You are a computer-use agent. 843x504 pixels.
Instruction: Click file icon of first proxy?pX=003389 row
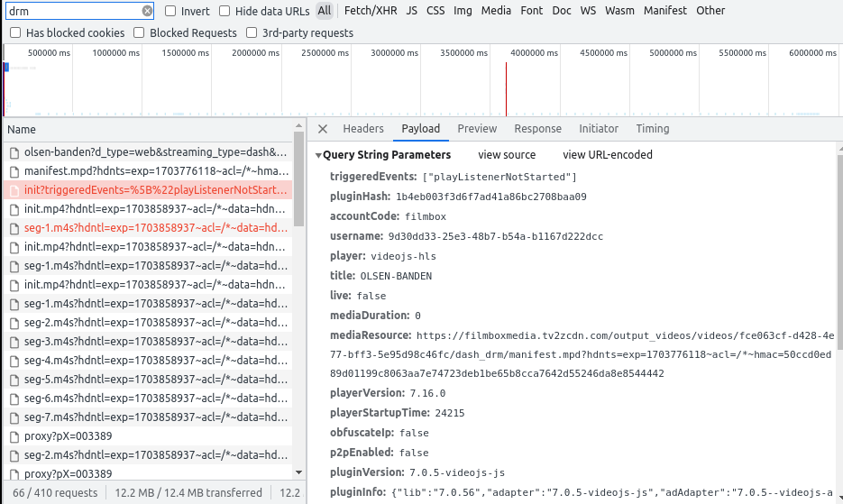pyautogui.click(x=14, y=436)
